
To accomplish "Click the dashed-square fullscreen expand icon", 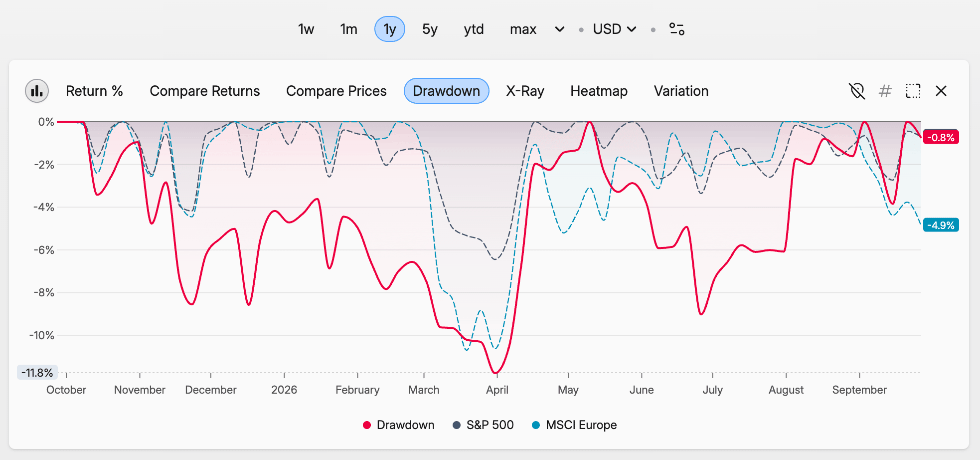I will (x=913, y=91).
